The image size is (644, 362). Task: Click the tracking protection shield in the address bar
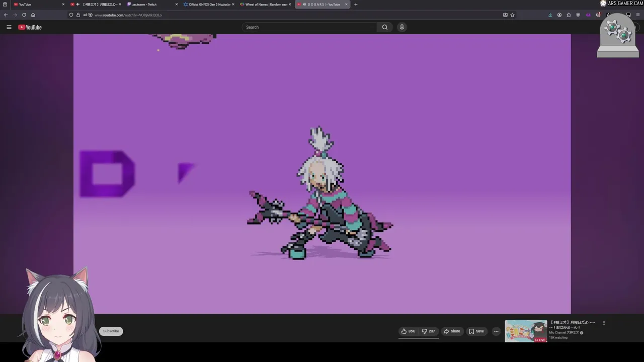click(x=71, y=15)
